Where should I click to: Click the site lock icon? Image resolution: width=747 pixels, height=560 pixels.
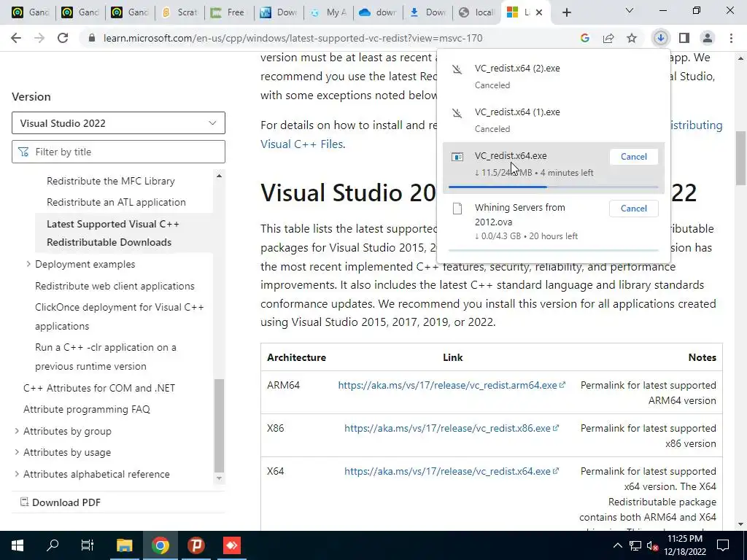click(x=92, y=38)
